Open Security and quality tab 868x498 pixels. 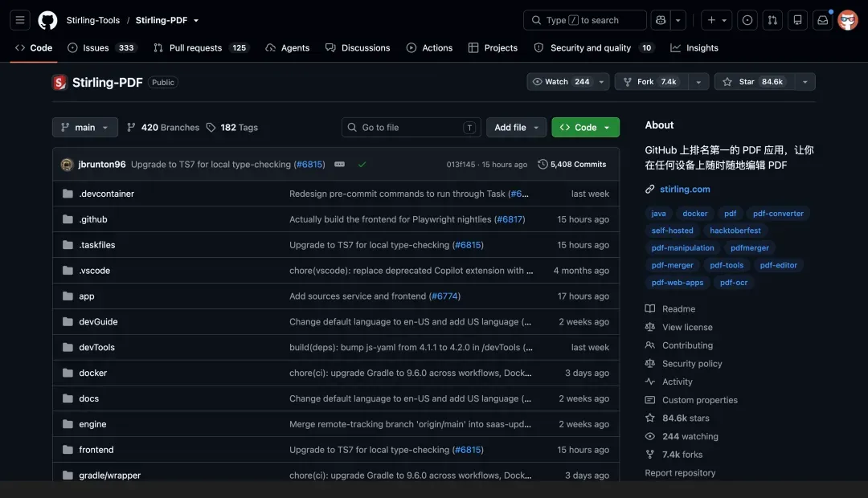593,47
